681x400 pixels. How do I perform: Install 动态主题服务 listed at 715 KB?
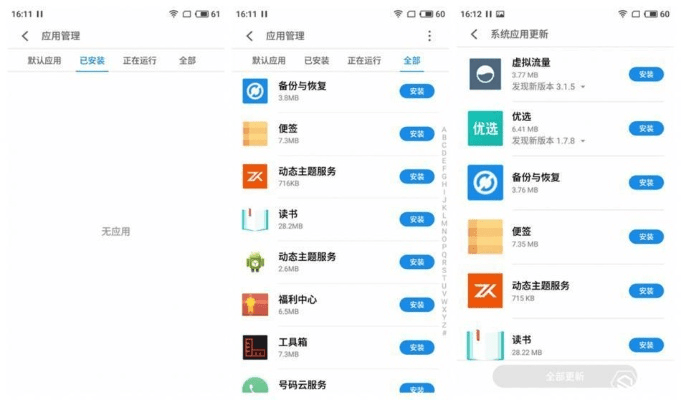(646, 291)
